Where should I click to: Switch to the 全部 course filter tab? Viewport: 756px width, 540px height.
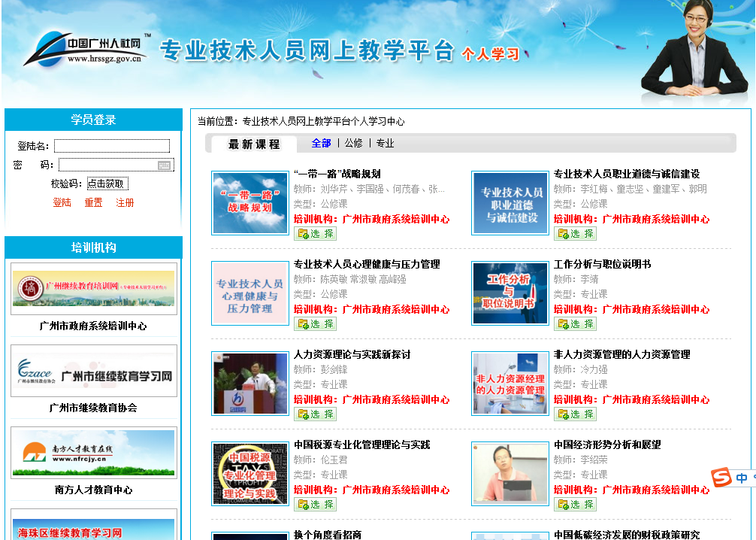[x=321, y=143]
